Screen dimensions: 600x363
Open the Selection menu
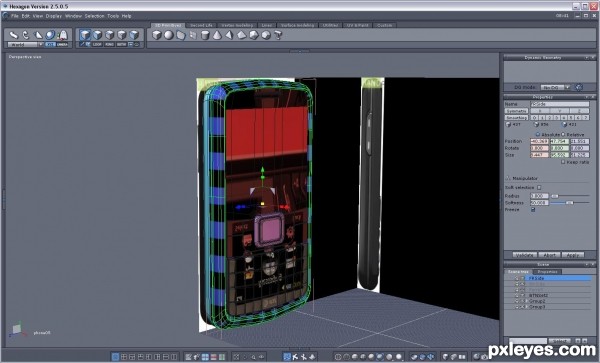(95, 16)
